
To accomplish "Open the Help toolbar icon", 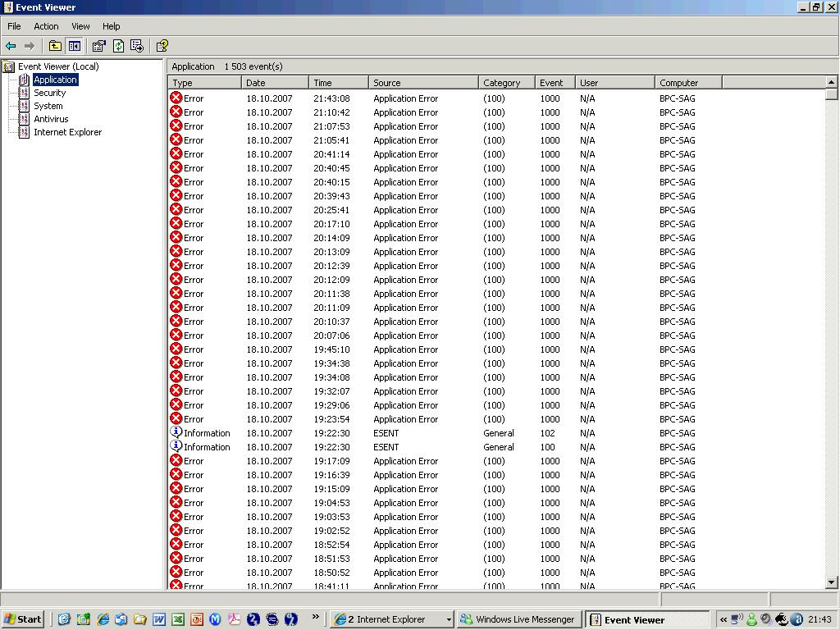I will (x=162, y=46).
